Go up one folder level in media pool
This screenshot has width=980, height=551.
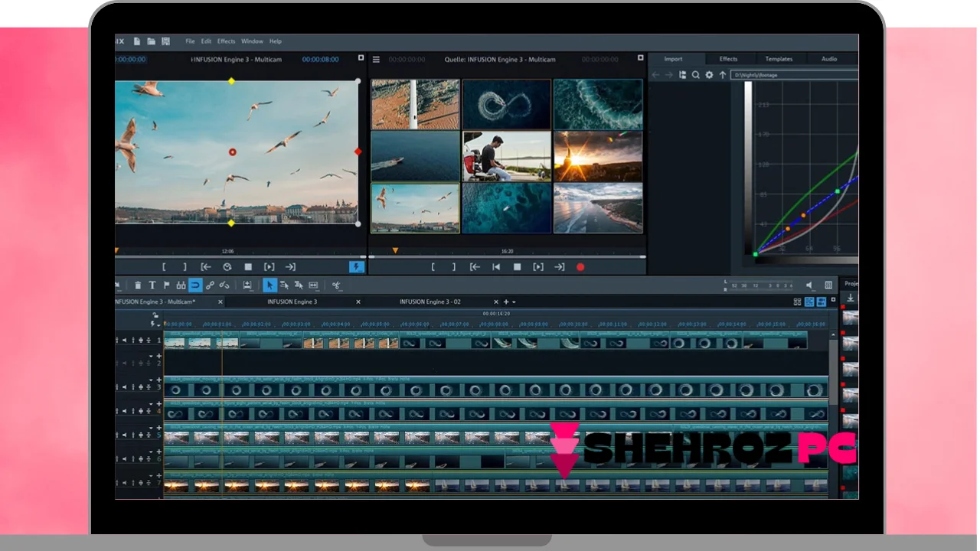click(722, 75)
